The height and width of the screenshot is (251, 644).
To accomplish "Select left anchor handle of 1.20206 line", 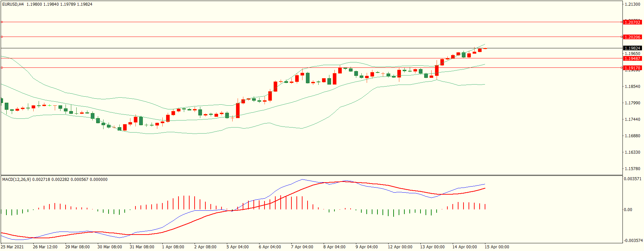I will (2, 37).
